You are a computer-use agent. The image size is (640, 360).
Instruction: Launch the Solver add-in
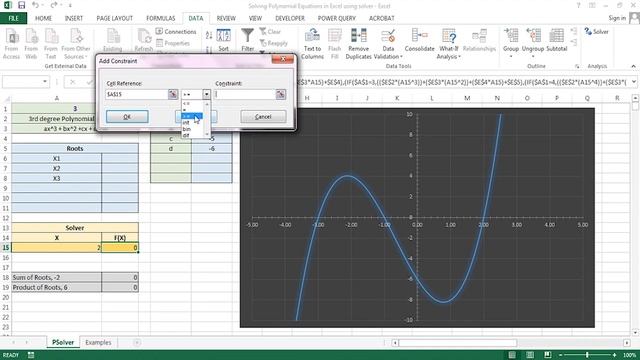coord(596,31)
